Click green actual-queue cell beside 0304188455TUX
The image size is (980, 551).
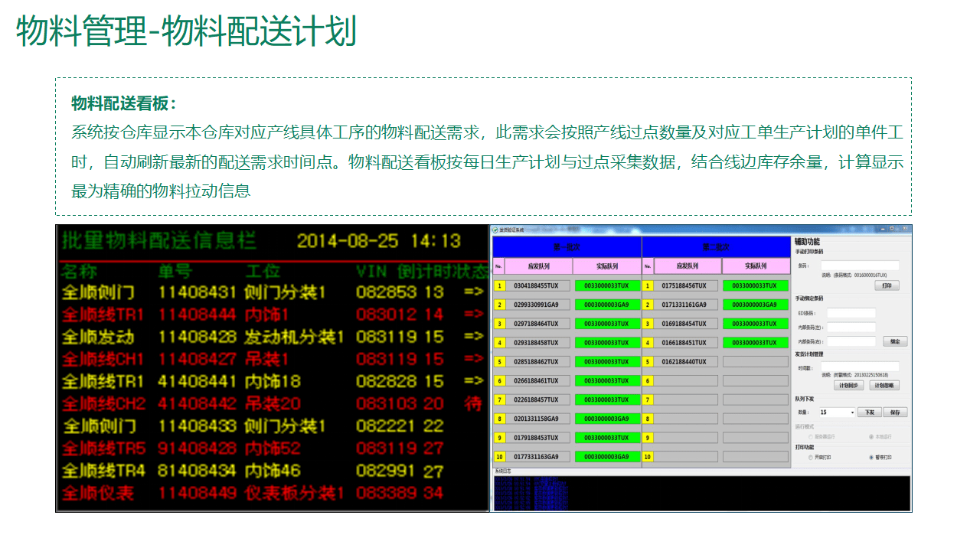pyautogui.click(x=607, y=285)
